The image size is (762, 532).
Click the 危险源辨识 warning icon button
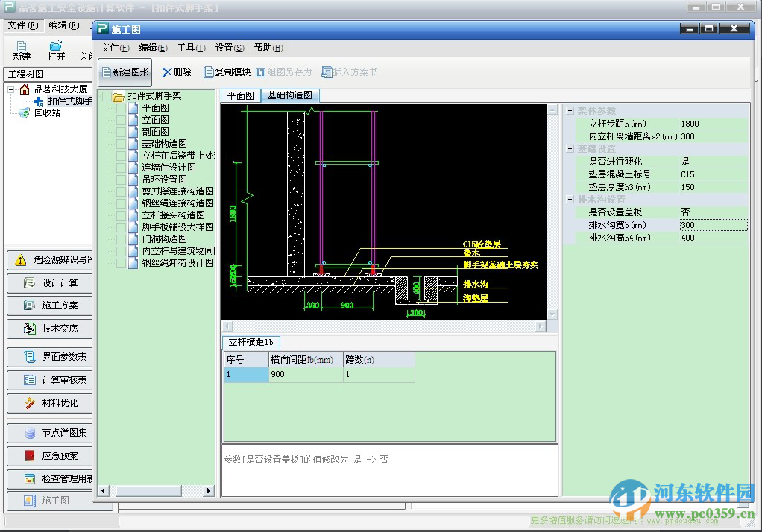click(x=20, y=261)
